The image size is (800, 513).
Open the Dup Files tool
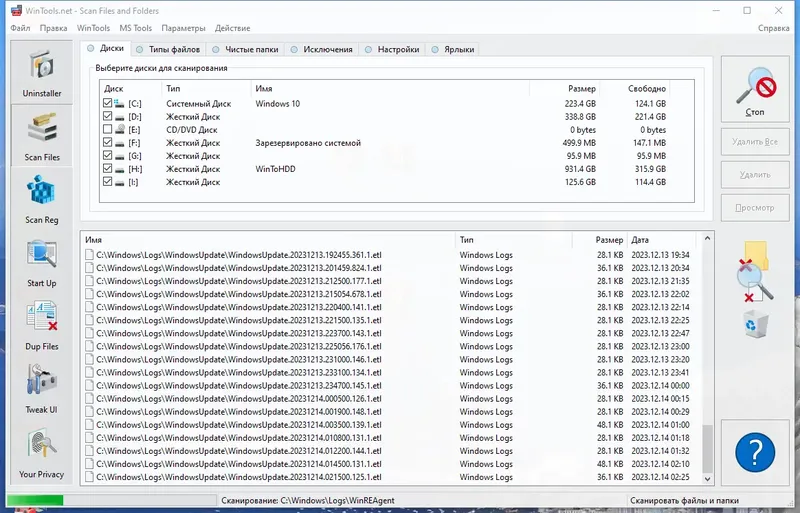(x=42, y=326)
